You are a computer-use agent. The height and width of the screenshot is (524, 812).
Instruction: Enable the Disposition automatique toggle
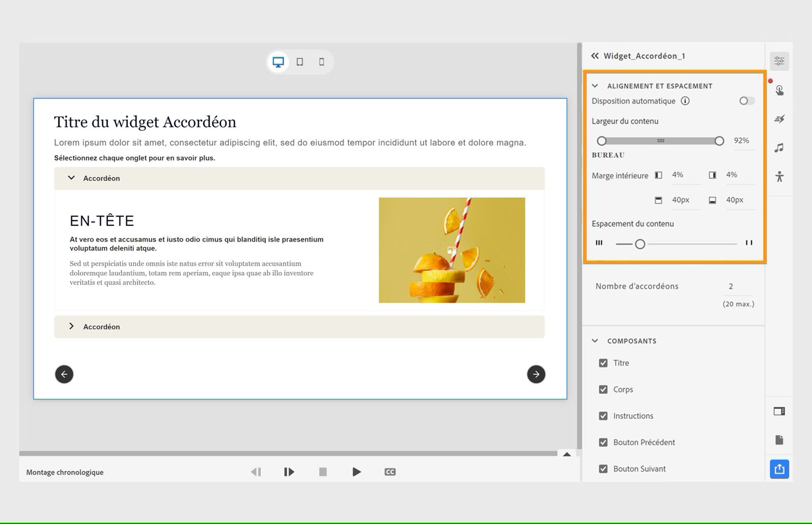pos(746,101)
